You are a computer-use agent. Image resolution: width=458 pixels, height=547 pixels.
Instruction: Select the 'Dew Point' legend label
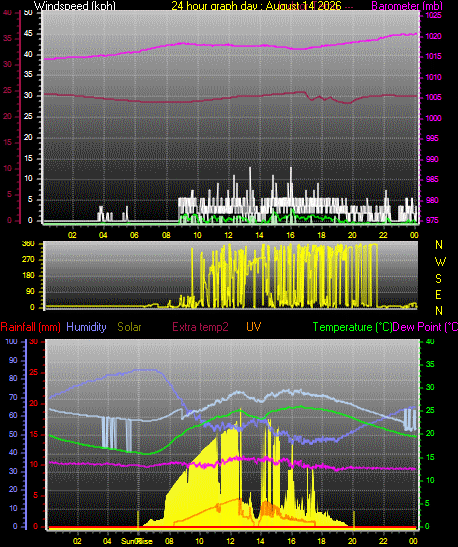pos(425,327)
